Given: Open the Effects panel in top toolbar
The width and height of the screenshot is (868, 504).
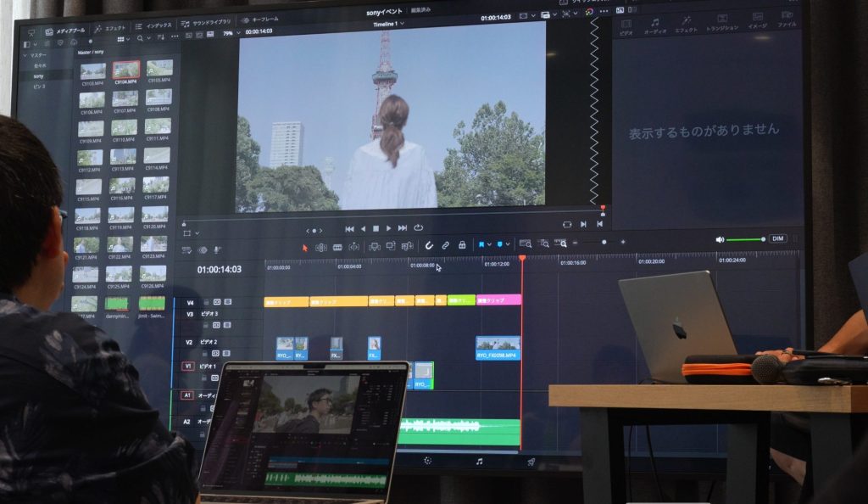Looking at the screenshot, I should pos(109,28).
